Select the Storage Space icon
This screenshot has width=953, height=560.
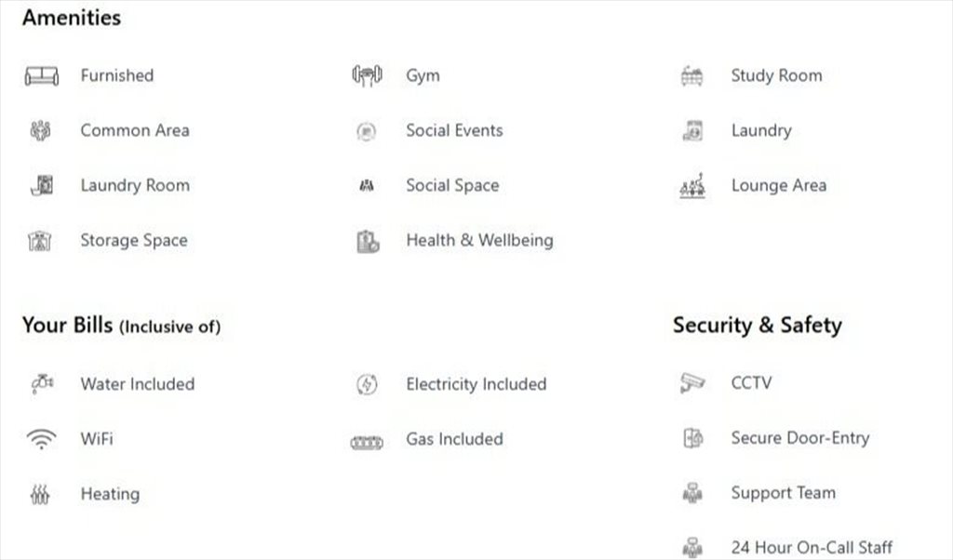pos(40,241)
